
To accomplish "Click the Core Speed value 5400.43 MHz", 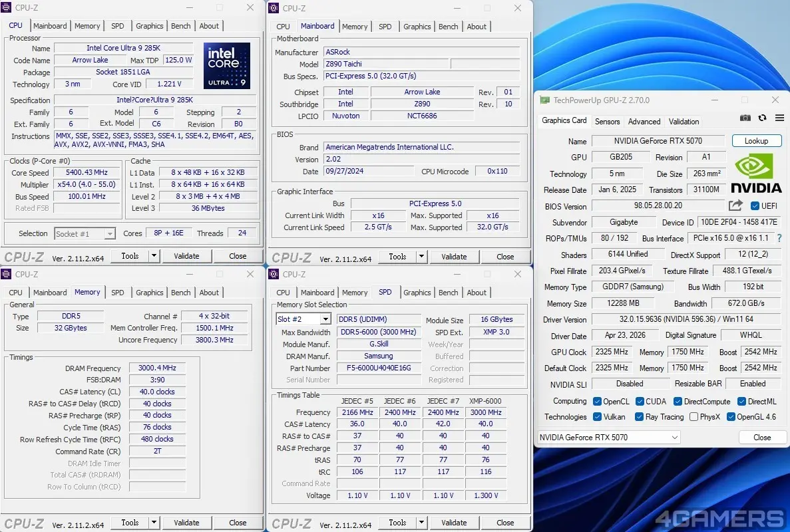I will (x=88, y=172).
